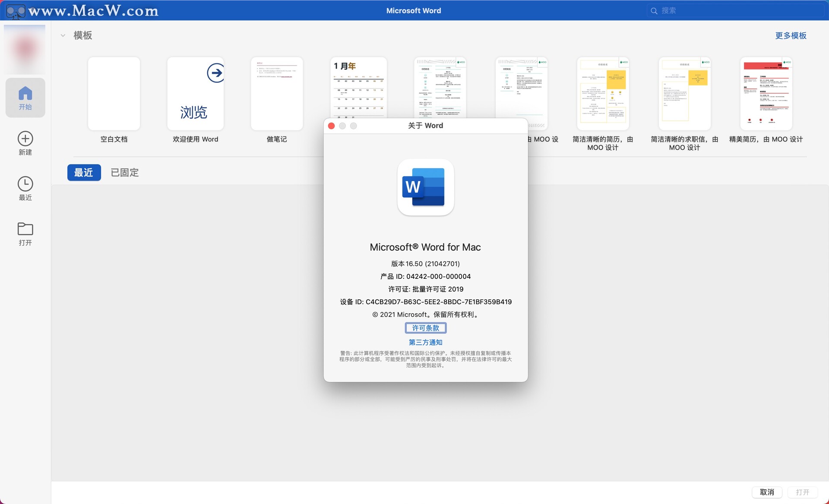829x504 pixels.
Task: Click the 新建 new document icon
Action: (x=25, y=139)
